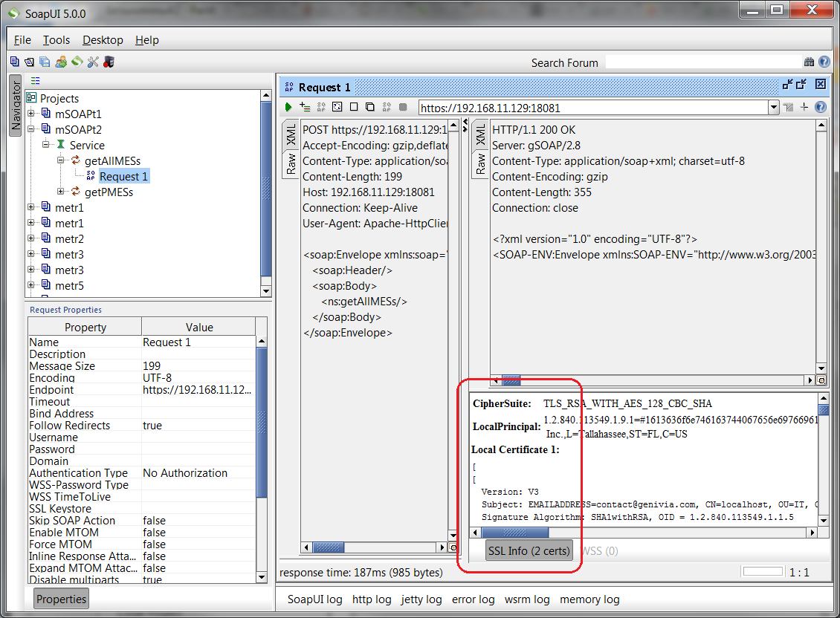
Task: Select the Authentication Type value cell
Action: tap(198, 473)
